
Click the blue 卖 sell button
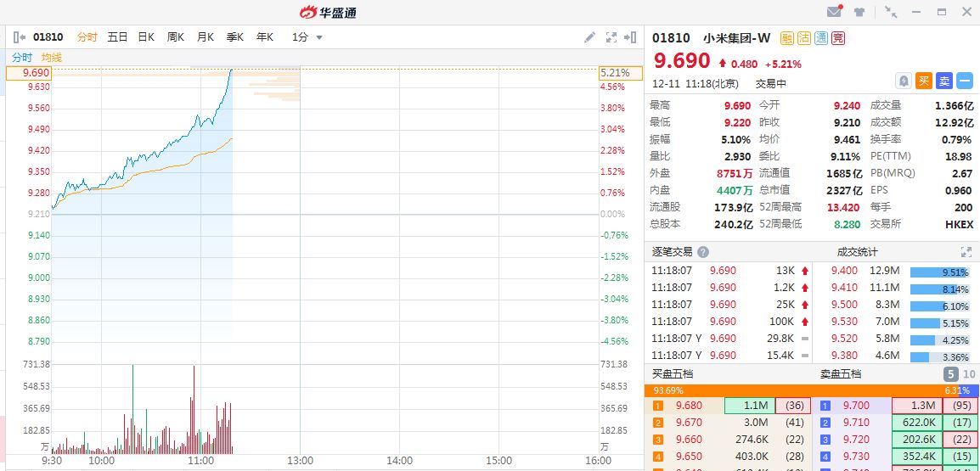click(944, 81)
